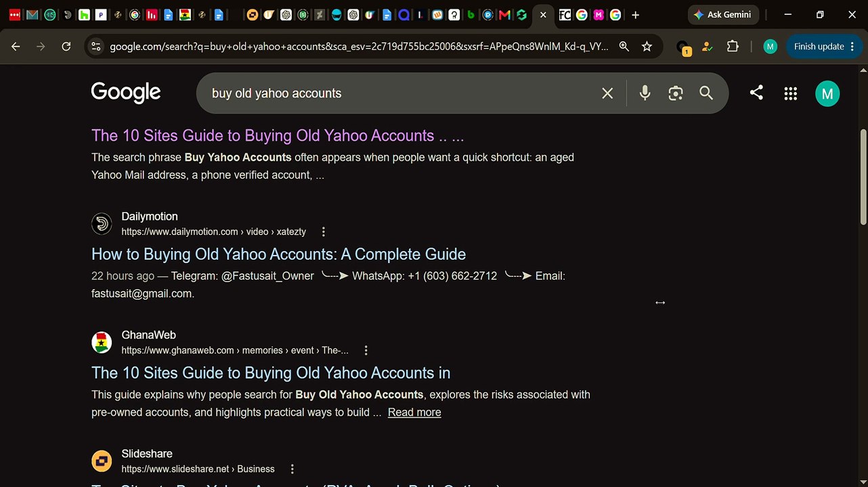Open 'How to Buying Old Yahoo Accounts' result
The height and width of the screenshot is (487, 868).
click(x=278, y=254)
